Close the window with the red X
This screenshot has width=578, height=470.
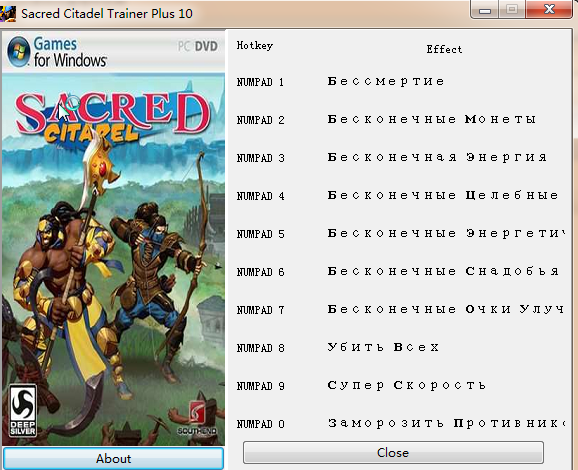coord(549,9)
